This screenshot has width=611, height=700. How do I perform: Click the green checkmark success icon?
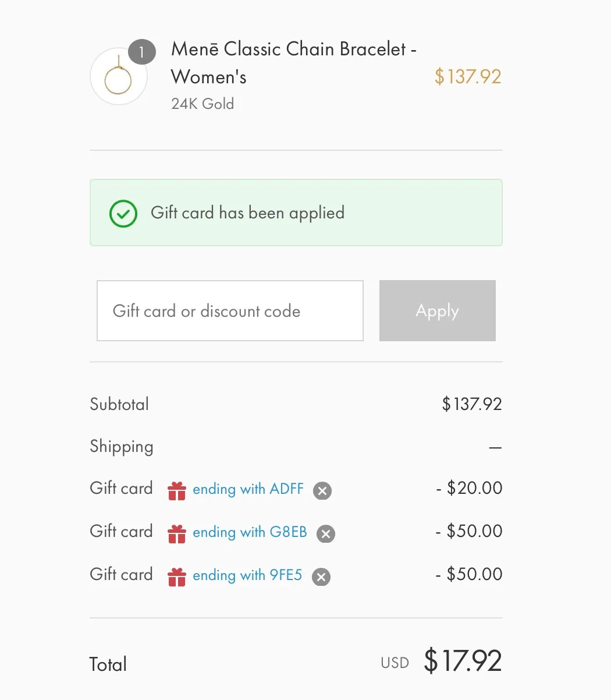(x=123, y=213)
